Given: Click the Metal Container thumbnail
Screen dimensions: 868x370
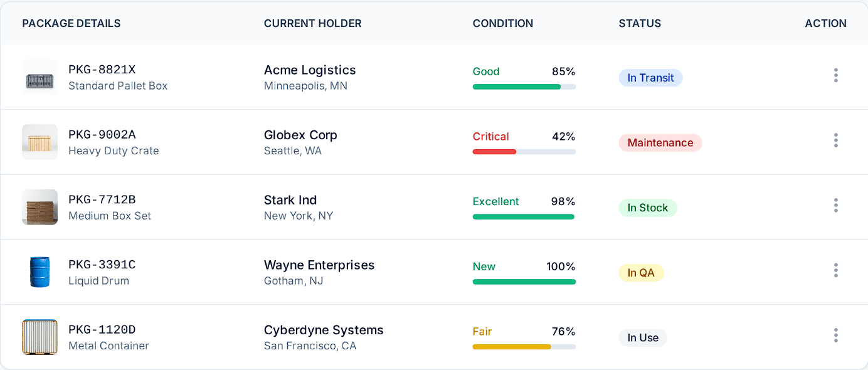Looking at the screenshot, I should pyautogui.click(x=40, y=337).
